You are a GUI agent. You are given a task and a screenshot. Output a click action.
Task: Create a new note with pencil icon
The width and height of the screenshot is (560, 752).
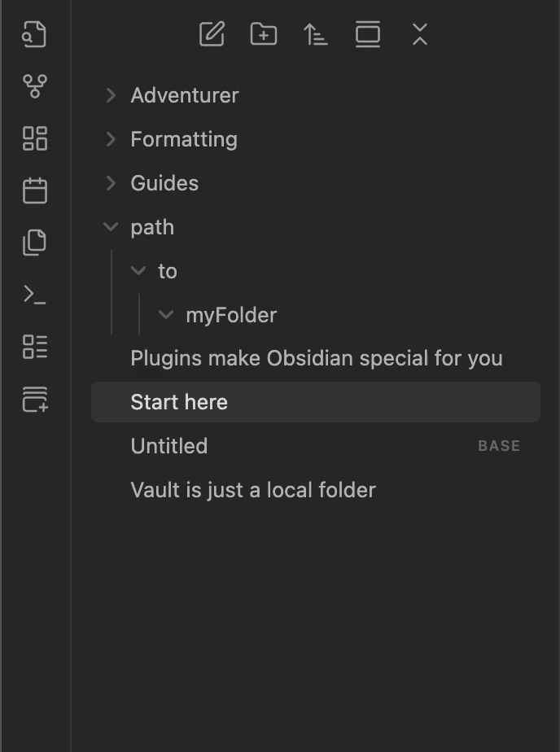[x=212, y=35]
